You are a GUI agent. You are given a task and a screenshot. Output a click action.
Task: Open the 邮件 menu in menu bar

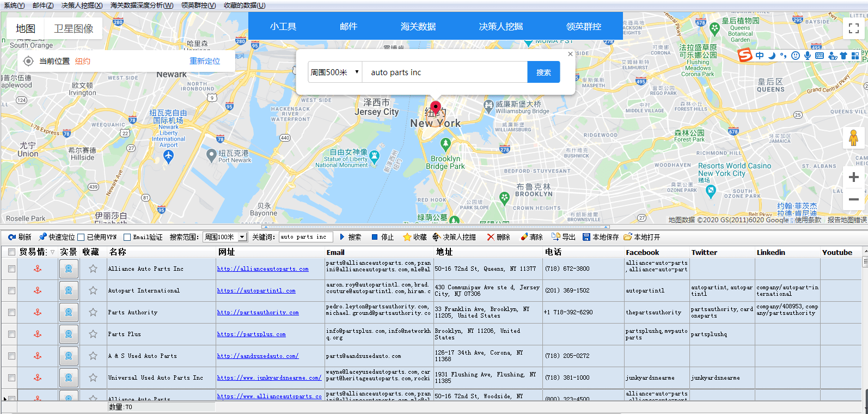click(x=43, y=5)
